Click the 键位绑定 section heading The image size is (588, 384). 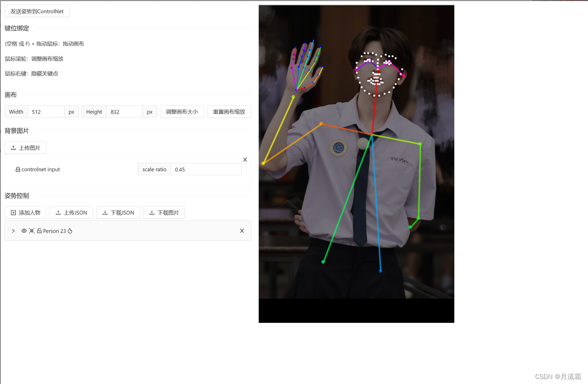17,28
